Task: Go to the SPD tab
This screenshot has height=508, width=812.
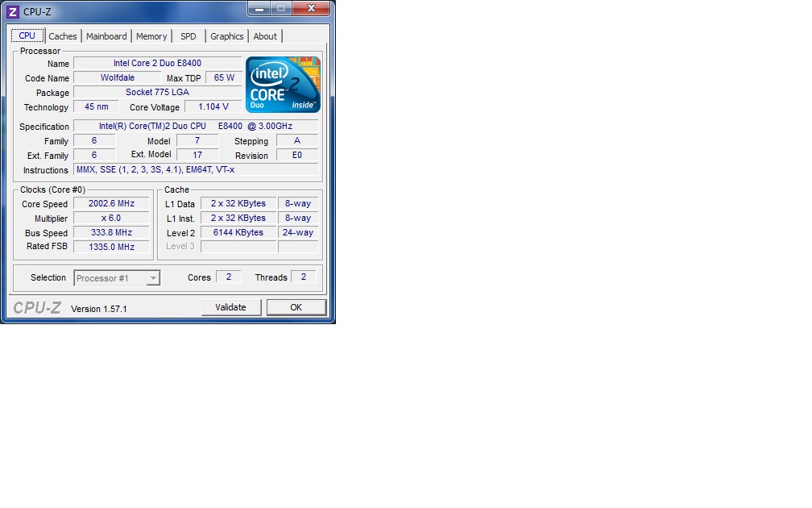Action: pyautogui.click(x=188, y=36)
